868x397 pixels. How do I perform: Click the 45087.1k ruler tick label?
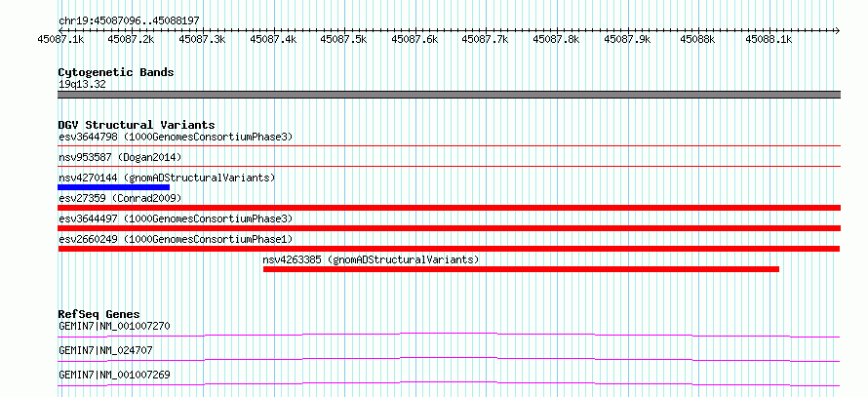[x=60, y=39]
